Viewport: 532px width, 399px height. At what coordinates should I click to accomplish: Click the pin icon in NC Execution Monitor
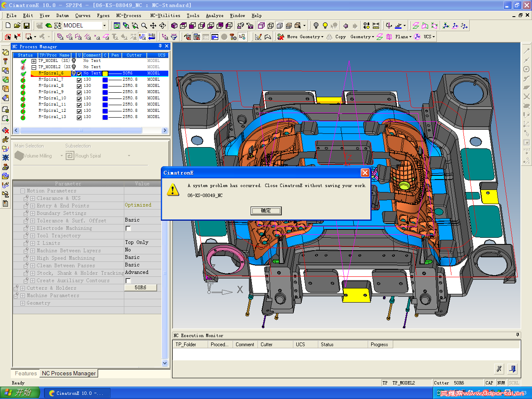tap(517, 335)
